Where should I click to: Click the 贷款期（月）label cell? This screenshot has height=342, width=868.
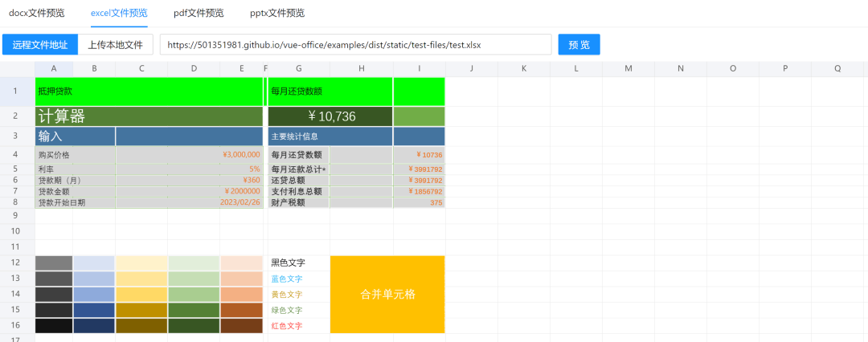76,181
